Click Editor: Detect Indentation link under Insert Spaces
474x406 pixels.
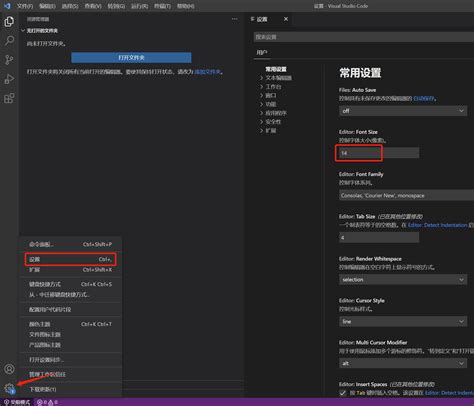[x=449, y=393]
